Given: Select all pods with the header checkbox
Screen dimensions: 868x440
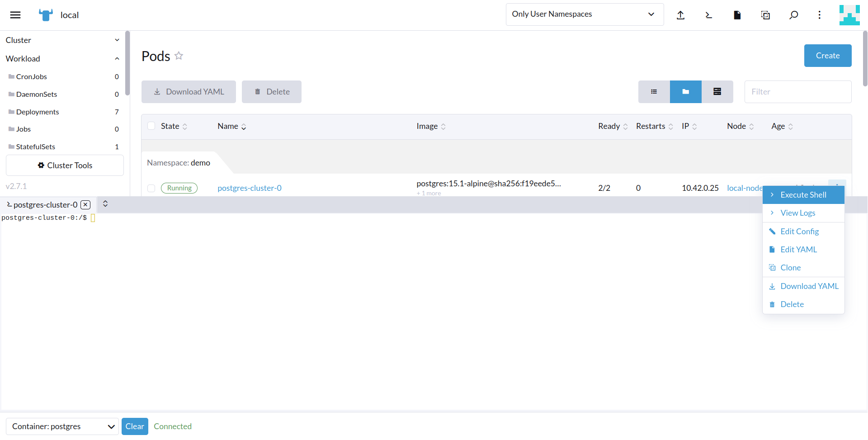Looking at the screenshot, I should pyautogui.click(x=151, y=126).
